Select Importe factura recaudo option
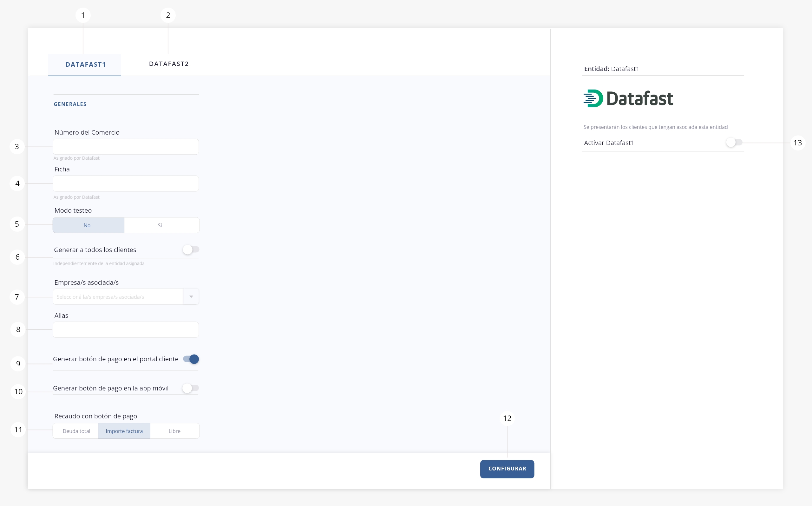The width and height of the screenshot is (812, 506). [x=124, y=431]
